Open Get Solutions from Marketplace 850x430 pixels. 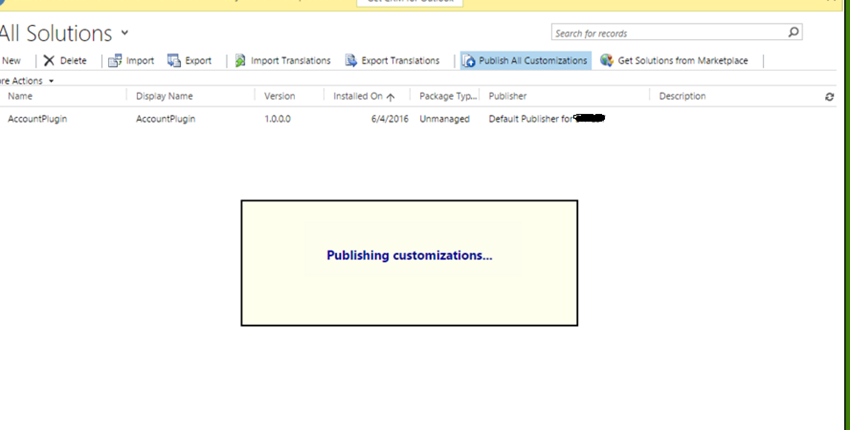(683, 61)
